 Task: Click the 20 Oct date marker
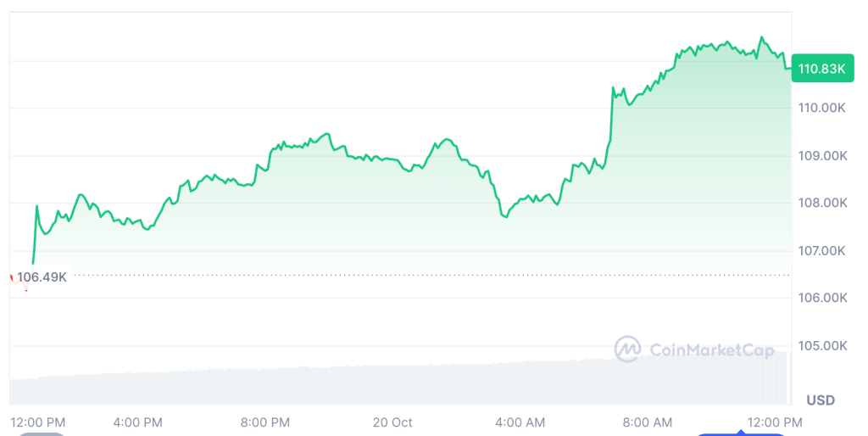[x=392, y=422]
